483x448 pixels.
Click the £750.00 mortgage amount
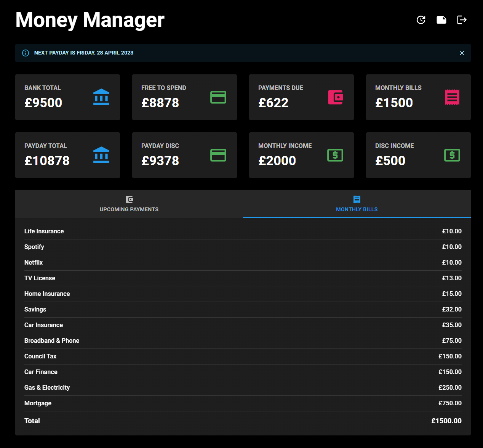(x=450, y=403)
